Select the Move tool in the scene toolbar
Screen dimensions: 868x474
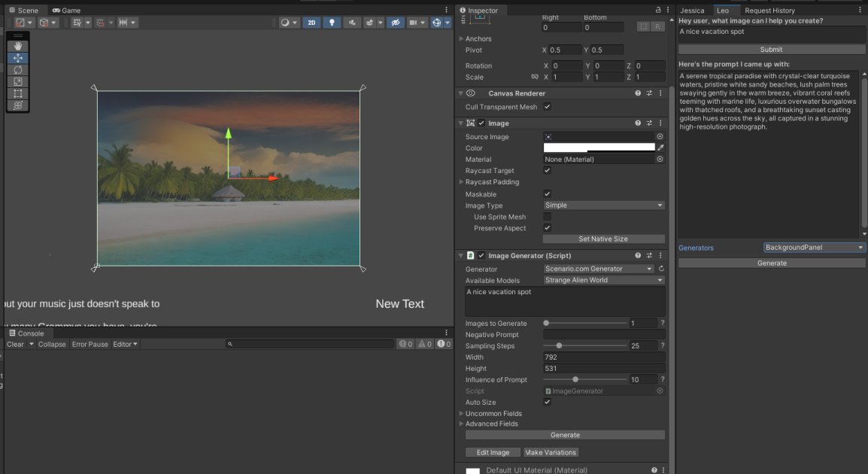pyautogui.click(x=18, y=58)
